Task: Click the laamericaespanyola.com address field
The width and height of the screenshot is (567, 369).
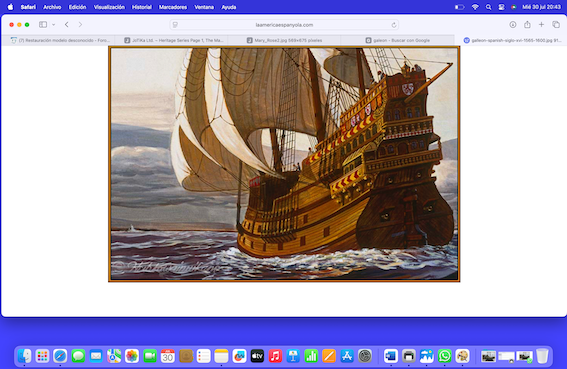Action: [x=284, y=25]
